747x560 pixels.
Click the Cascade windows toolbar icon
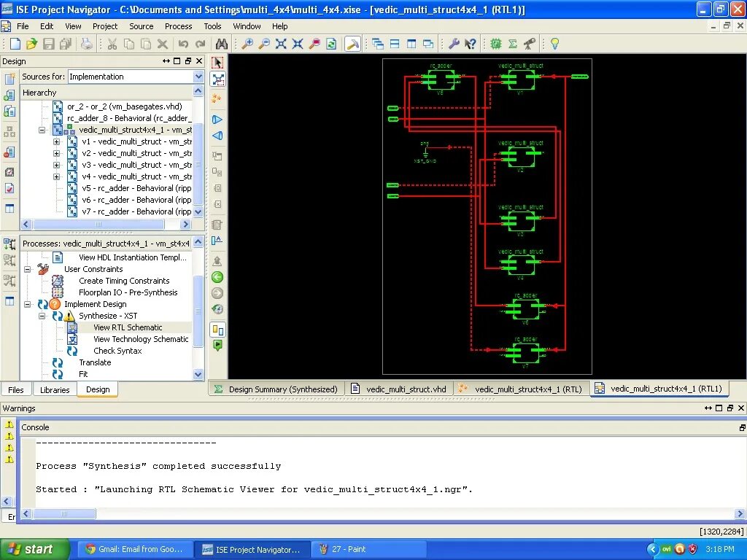378,44
